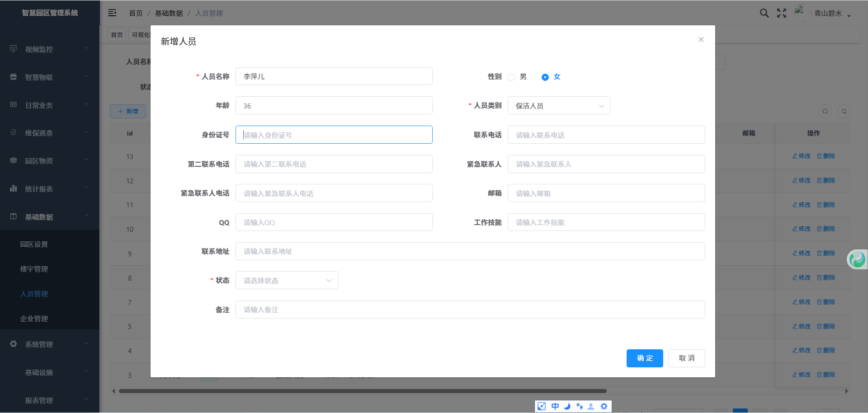Open the 人员类别 dropdown

click(559, 106)
